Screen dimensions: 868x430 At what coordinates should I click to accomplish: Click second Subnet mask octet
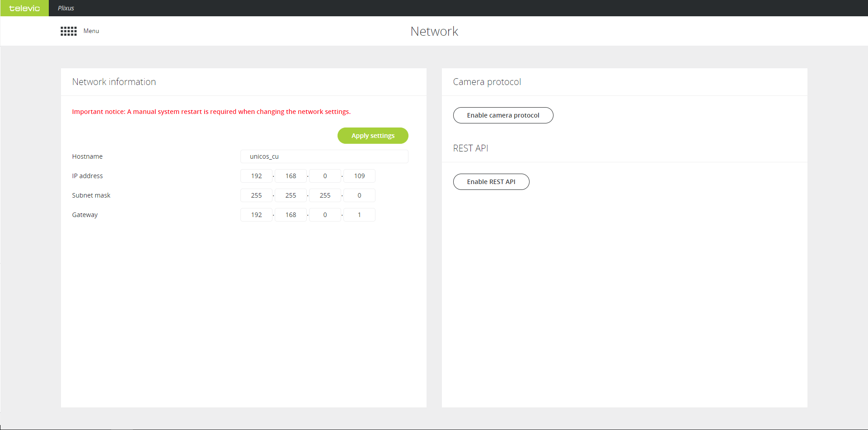click(x=291, y=195)
